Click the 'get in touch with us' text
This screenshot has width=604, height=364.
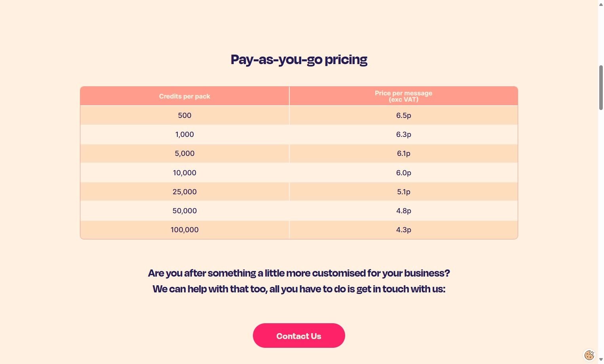click(400, 289)
